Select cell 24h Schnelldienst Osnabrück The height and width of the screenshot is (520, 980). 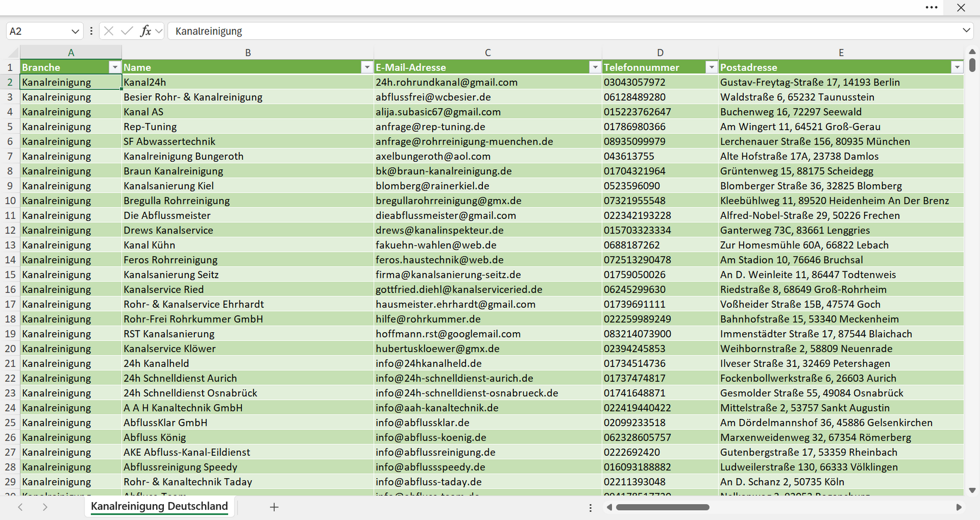tap(248, 393)
